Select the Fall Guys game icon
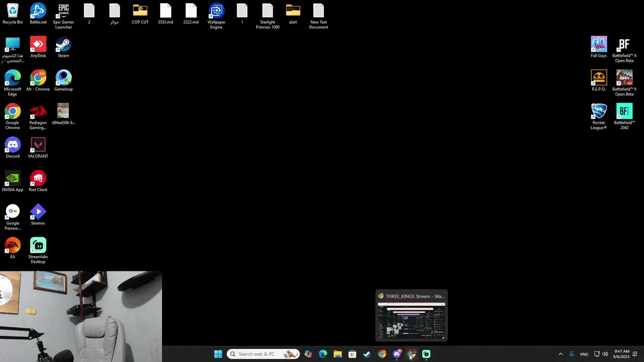 [599, 47]
